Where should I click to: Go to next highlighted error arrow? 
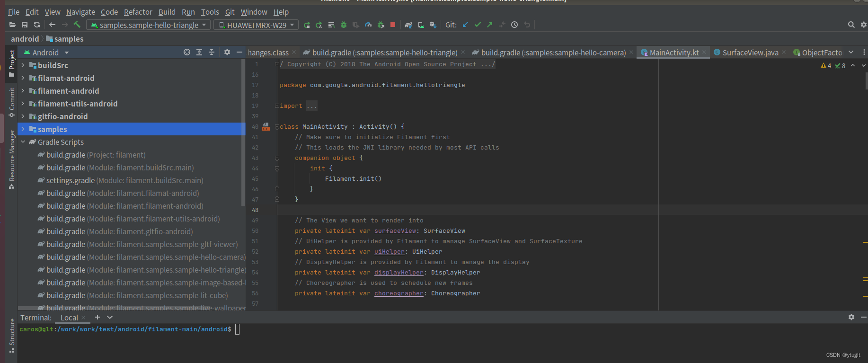(864, 66)
